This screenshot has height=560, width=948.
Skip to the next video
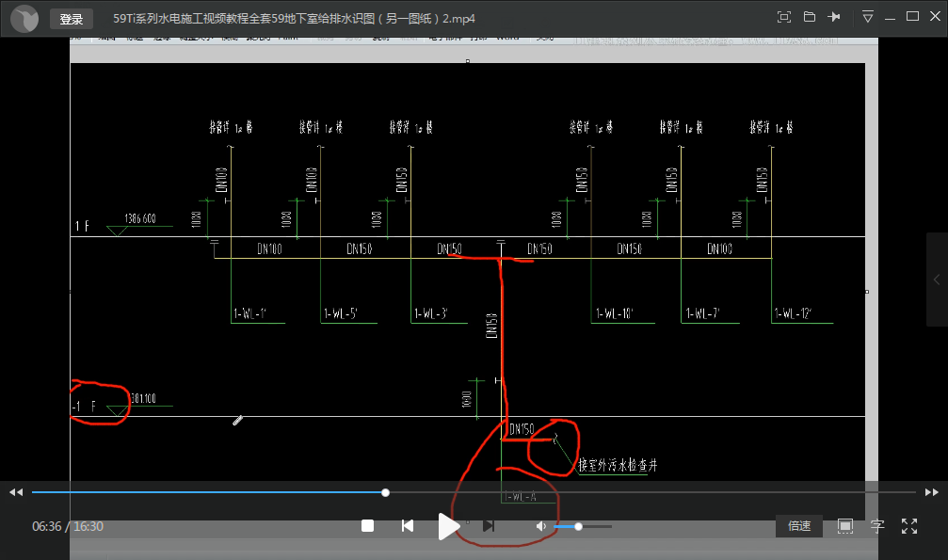(x=489, y=525)
